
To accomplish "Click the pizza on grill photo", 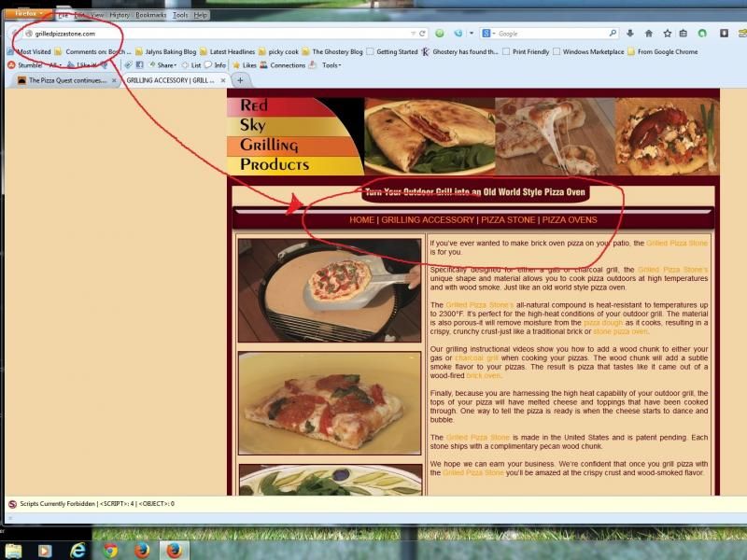I will [x=330, y=290].
